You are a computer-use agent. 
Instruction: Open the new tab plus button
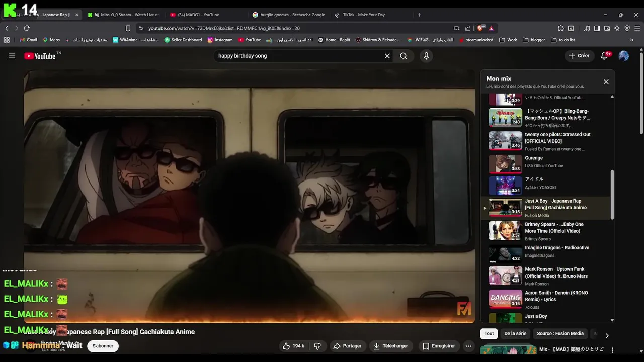419,15
